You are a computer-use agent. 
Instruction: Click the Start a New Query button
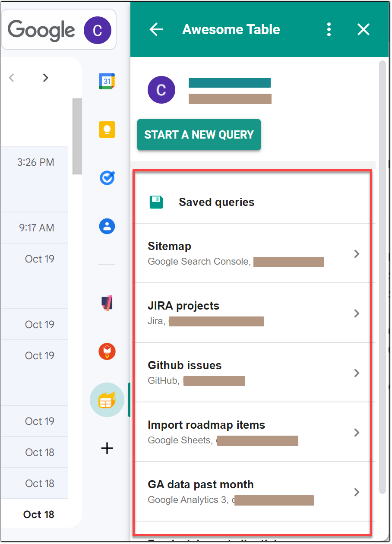tap(199, 135)
